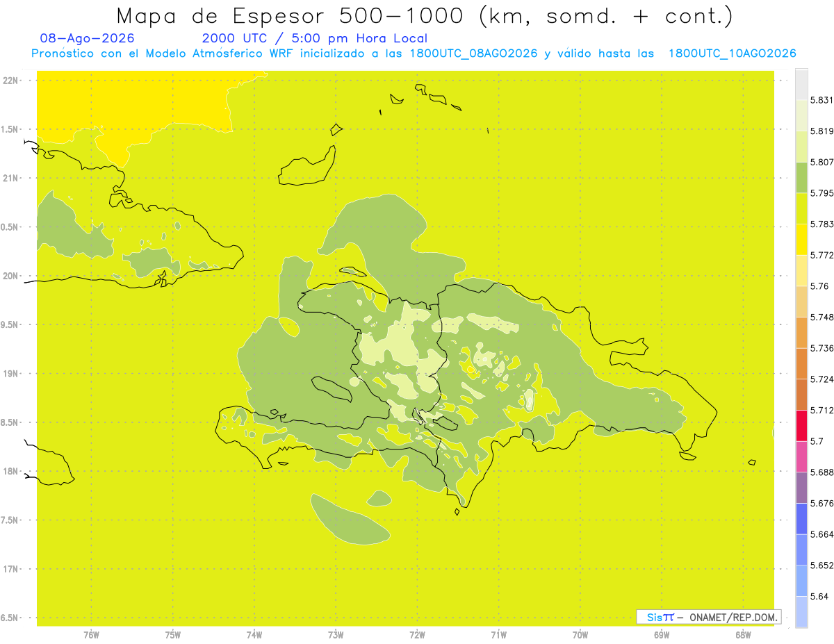The image size is (834, 644).
Task: Click legend value '5.724'
Action: click(821, 379)
